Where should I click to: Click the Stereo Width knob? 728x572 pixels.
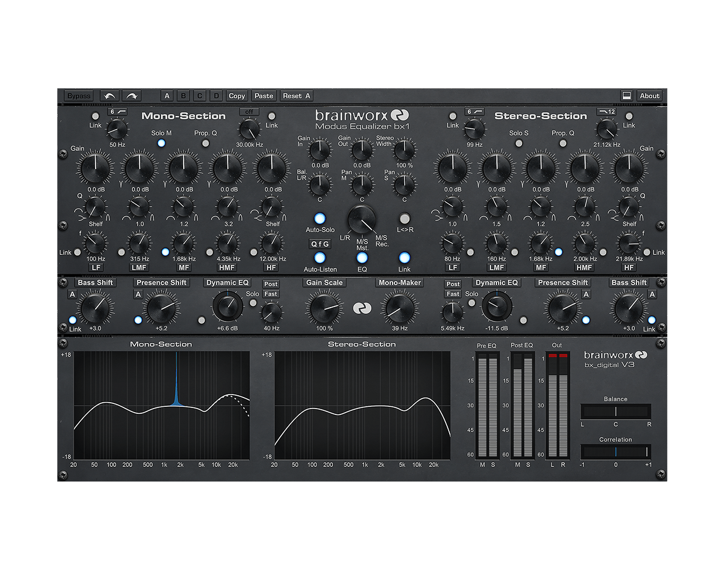404,150
